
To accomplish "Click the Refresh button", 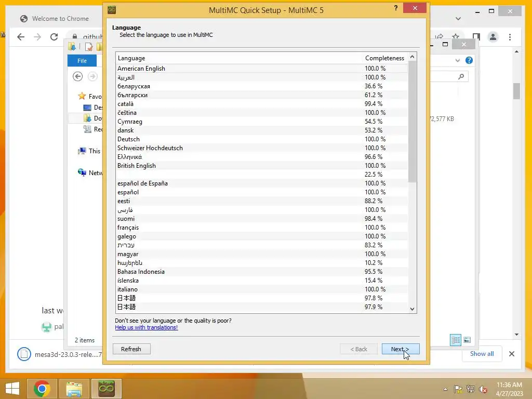I will point(131,349).
